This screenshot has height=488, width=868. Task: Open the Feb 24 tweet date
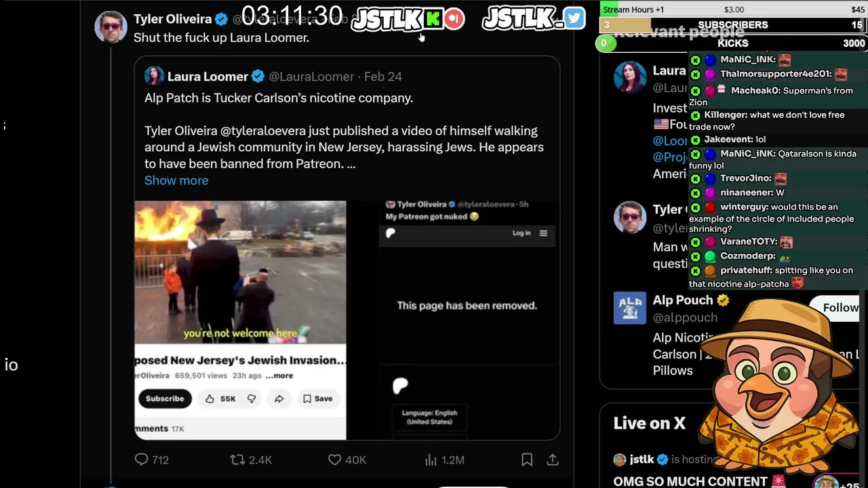383,77
